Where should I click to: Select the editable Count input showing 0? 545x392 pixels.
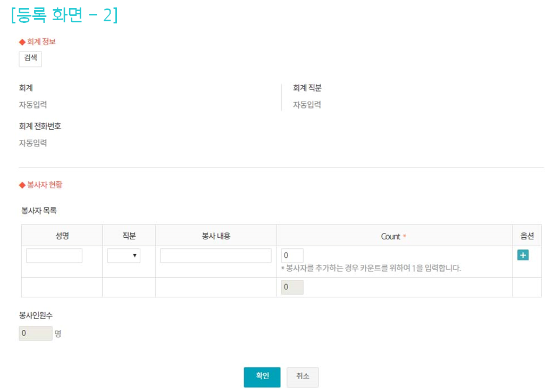tap(292, 256)
